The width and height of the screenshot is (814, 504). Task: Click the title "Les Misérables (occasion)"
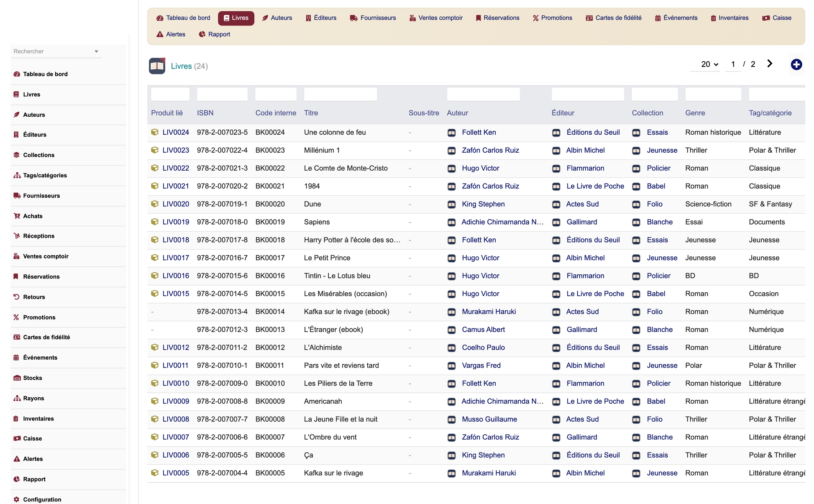pos(345,294)
